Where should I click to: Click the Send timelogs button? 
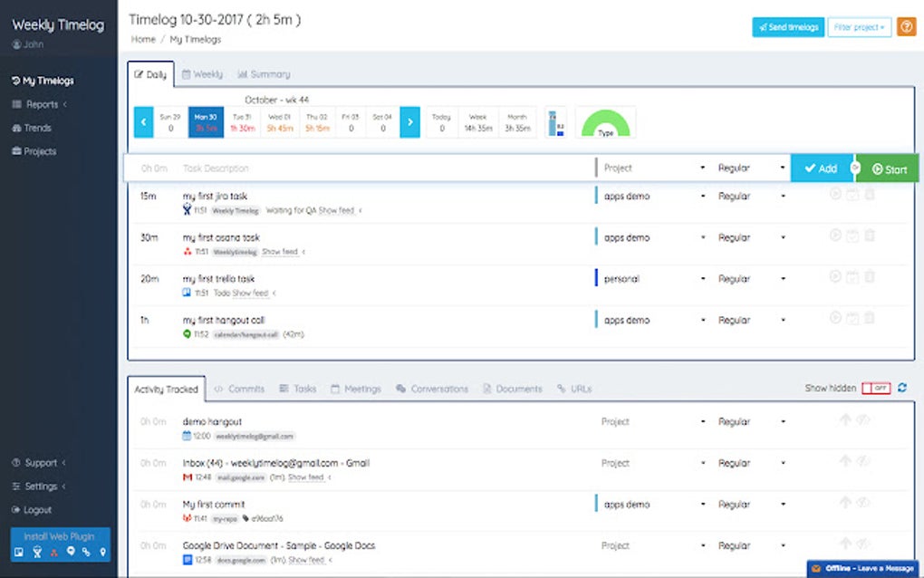coord(786,26)
